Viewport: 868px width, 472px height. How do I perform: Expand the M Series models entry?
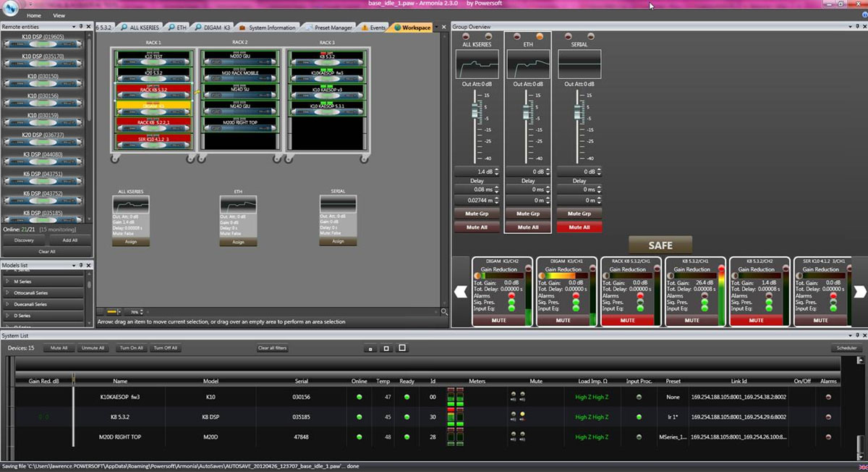pos(9,281)
